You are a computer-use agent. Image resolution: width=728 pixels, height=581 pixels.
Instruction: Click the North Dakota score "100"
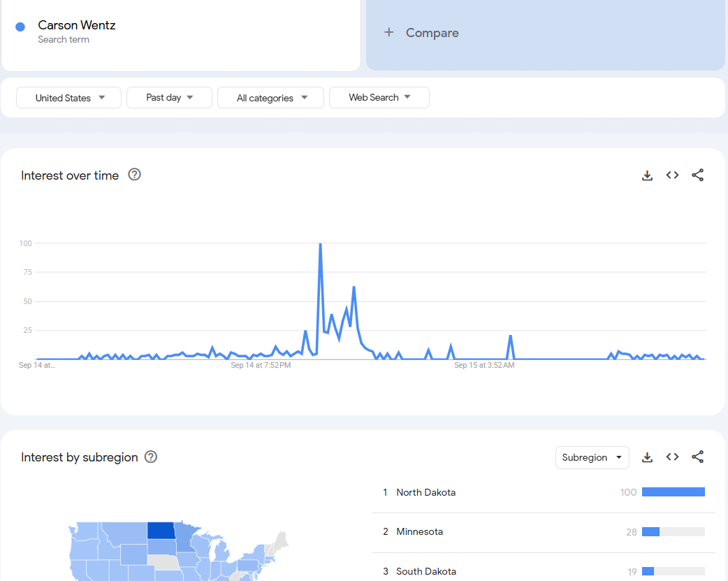[628, 492]
